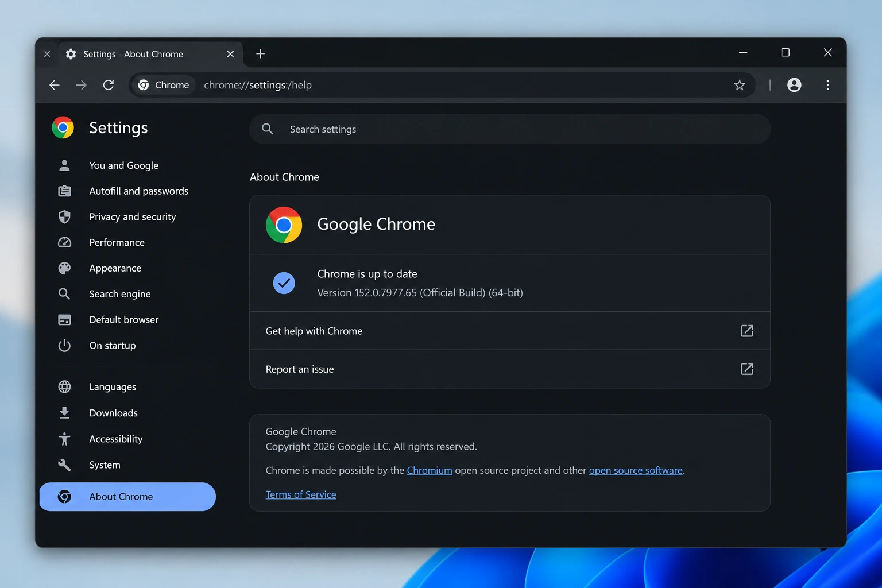Click the Chrome logo next to Settings heading

[x=63, y=127]
